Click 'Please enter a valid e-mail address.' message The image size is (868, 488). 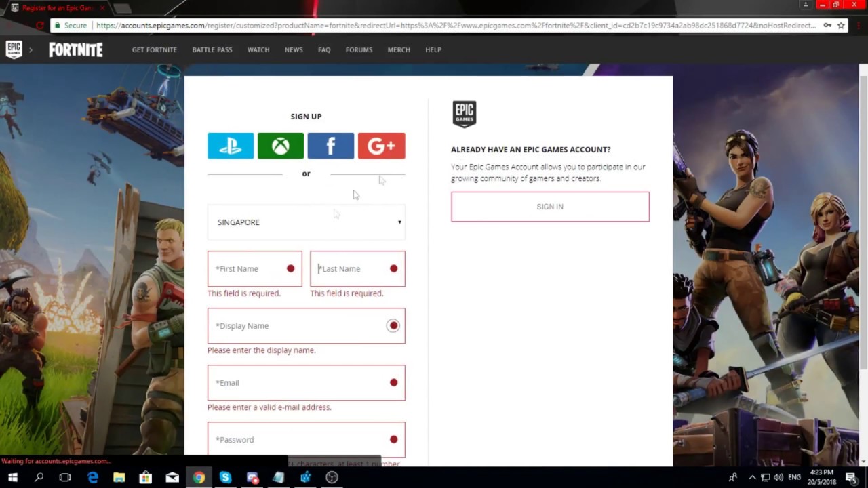click(269, 407)
